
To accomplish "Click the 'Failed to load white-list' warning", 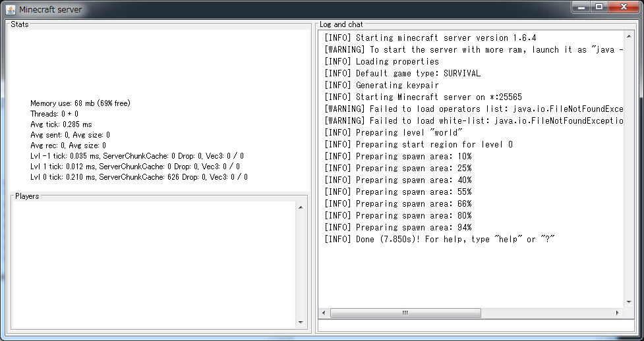I will pos(473,121).
